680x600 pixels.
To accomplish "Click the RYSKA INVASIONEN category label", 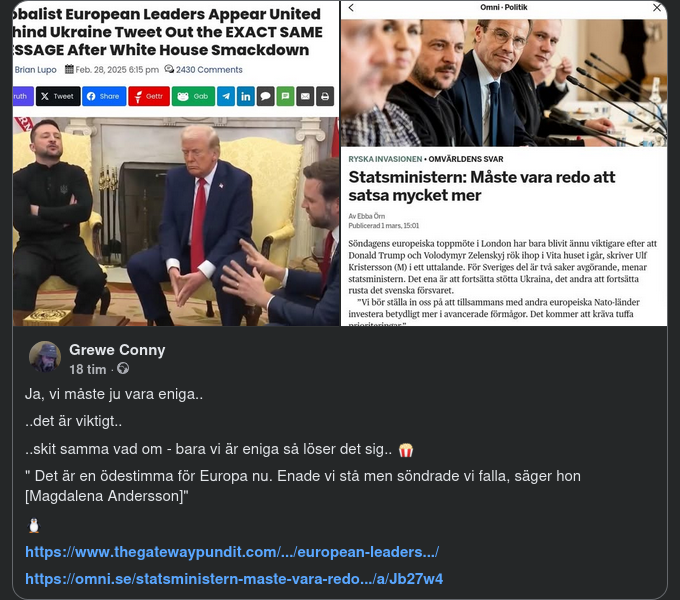I will 385,159.
